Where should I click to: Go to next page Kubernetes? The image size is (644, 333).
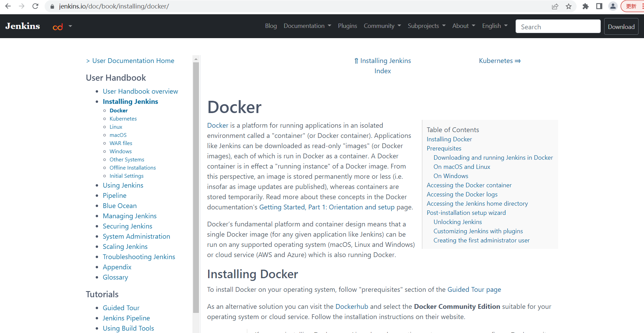500,61
